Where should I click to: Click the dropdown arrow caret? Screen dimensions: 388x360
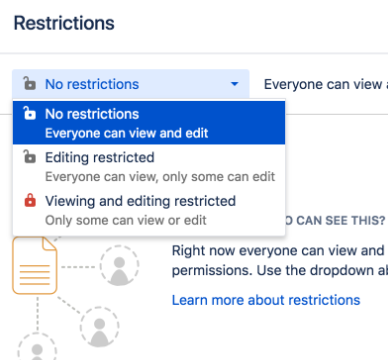[235, 84]
